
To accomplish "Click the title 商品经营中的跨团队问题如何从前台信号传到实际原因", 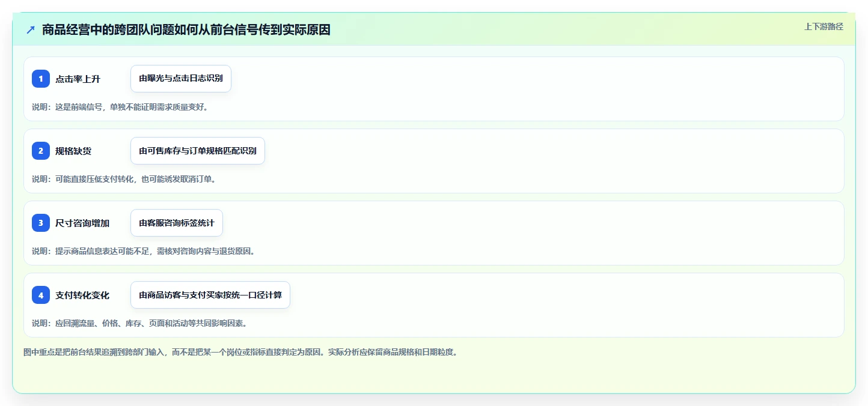I will 186,29.
